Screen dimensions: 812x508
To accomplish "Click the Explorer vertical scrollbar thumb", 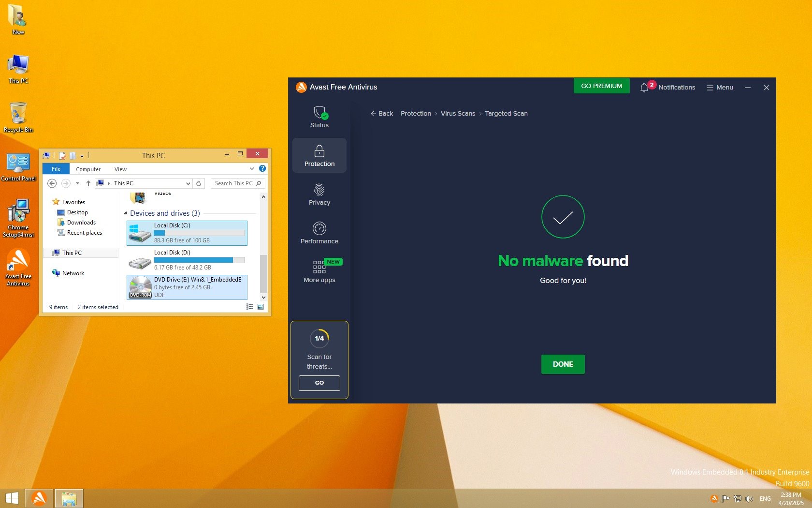I will tap(263, 273).
